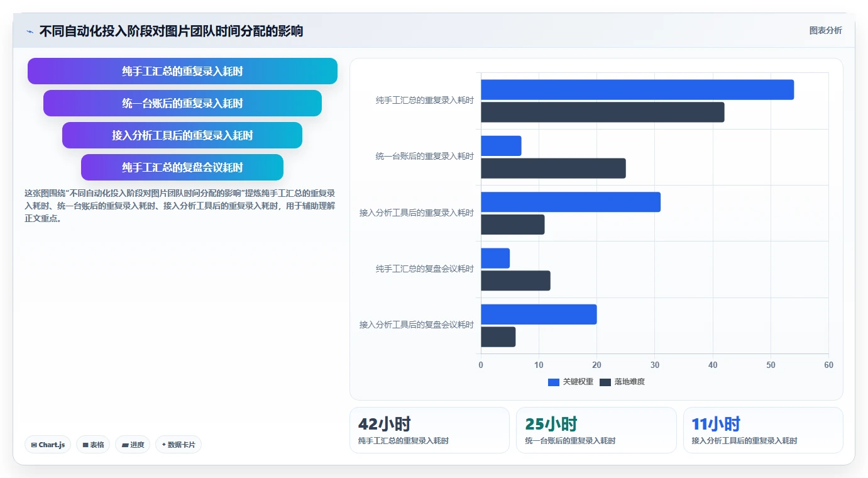
Task: Click the x-axis tick value 60
Action: point(828,365)
